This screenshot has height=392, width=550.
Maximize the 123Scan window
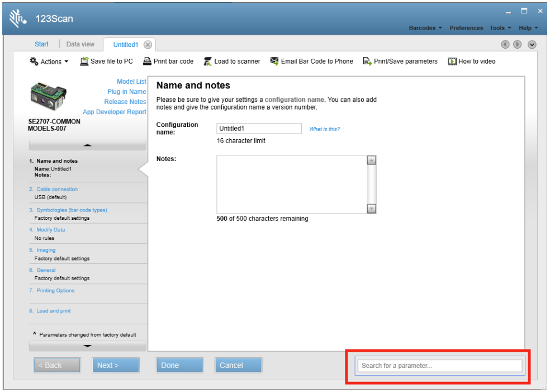pos(524,11)
